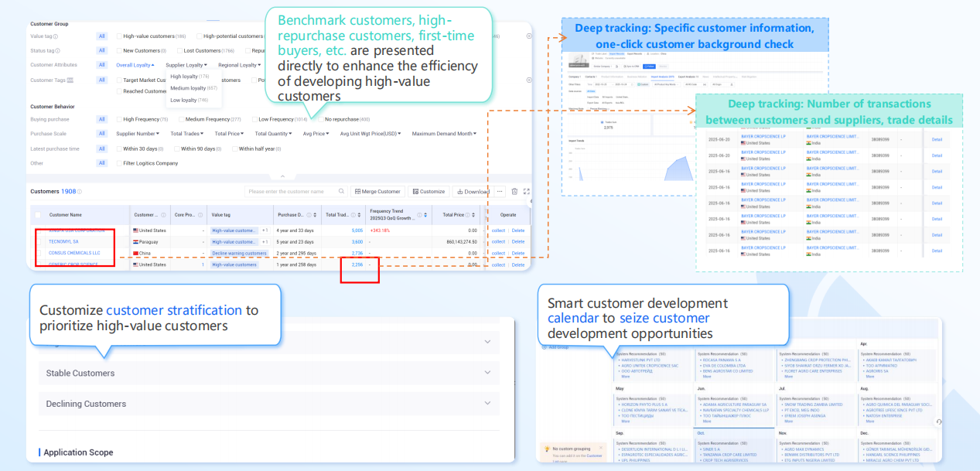Select all rows via table header checkbox
Screen dimensions: 980x471
(38, 215)
